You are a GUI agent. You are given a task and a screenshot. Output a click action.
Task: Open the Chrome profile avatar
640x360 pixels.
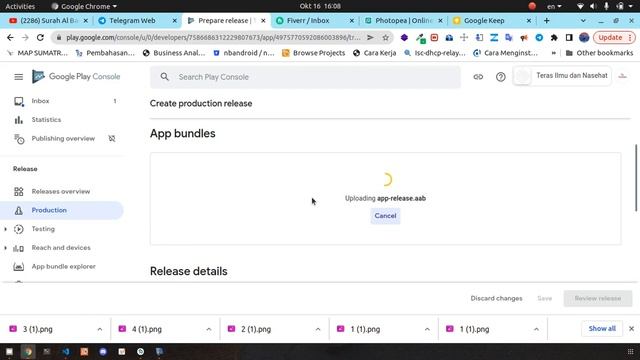point(584,38)
